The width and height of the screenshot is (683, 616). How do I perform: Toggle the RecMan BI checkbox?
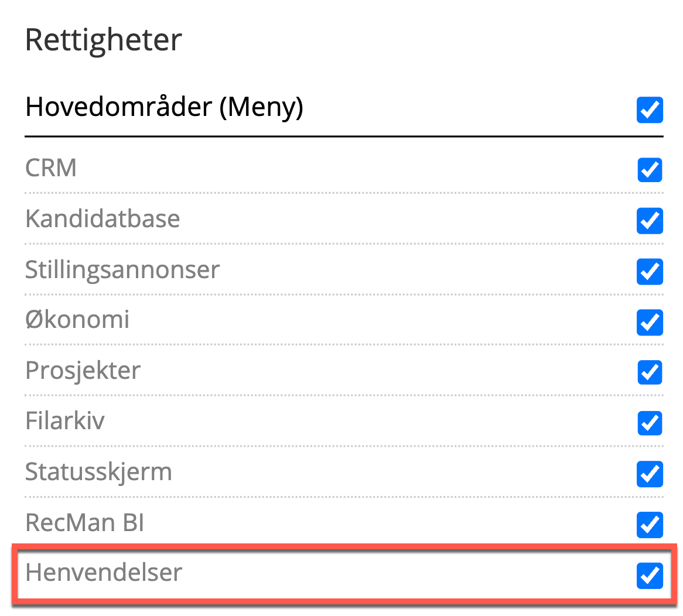pos(650,525)
